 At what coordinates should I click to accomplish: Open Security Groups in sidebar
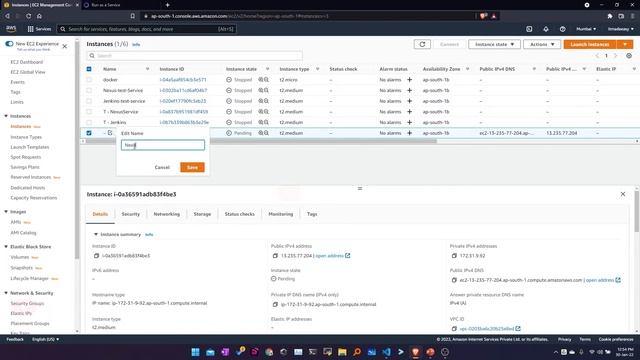pos(27,303)
